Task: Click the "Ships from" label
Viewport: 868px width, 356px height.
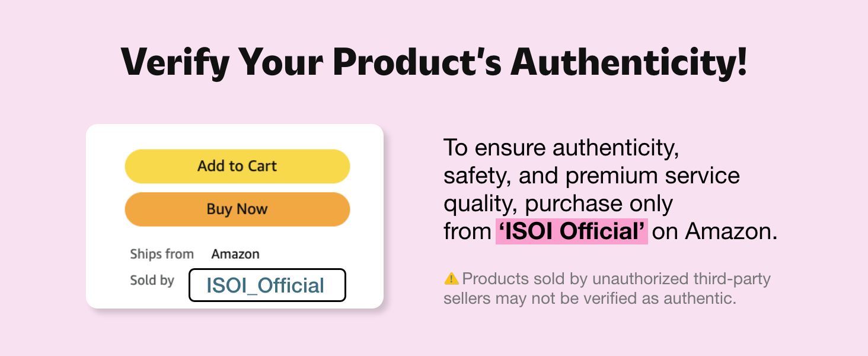Action: (x=162, y=254)
